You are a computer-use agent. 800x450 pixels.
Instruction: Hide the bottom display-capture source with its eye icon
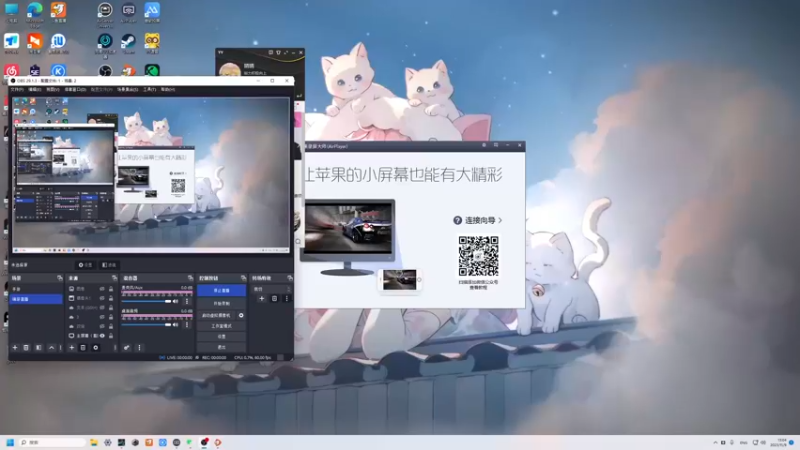(x=102, y=336)
